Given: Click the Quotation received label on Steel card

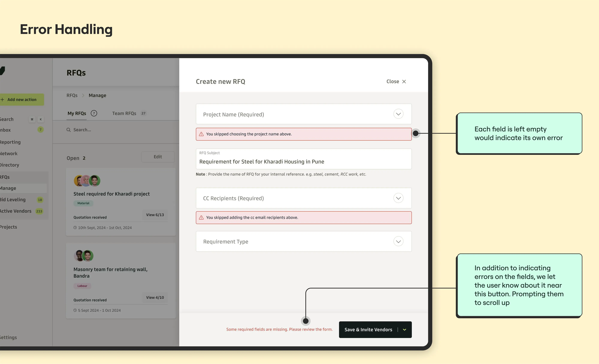Looking at the screenshot, I should [x=90, y=217].
